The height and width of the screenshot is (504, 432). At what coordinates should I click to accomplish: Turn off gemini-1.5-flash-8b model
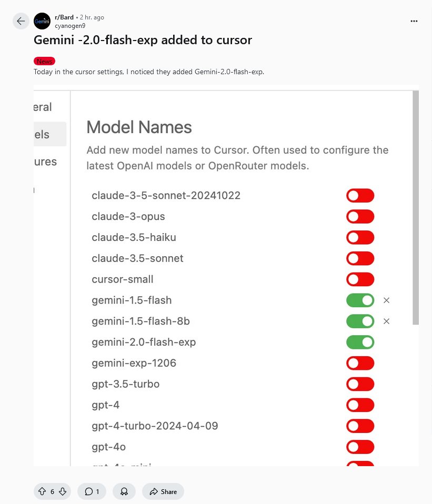tap(360, 321)
